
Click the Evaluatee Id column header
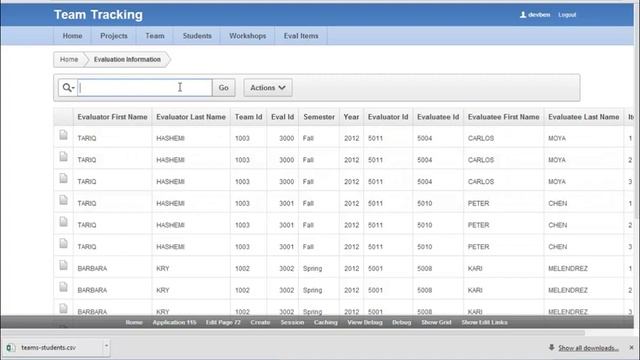pos(438,117)
